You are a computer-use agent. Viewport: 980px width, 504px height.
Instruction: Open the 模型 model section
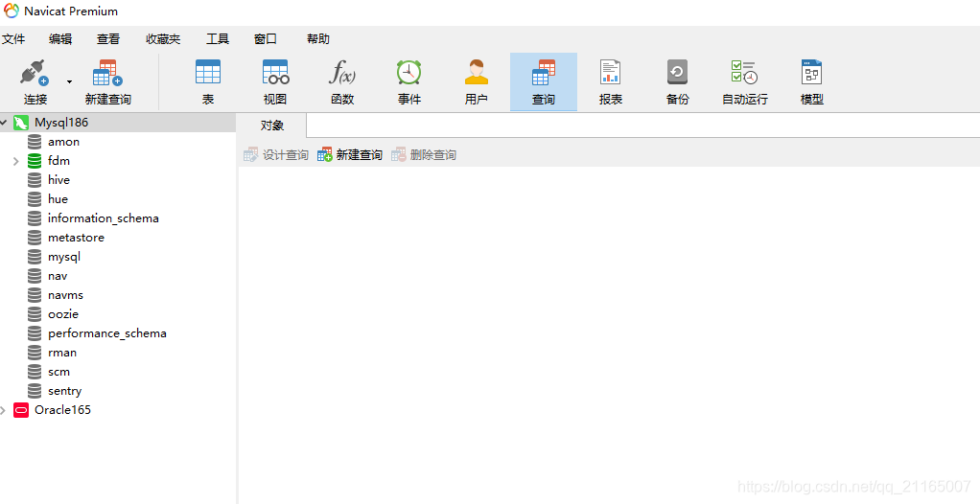[812, 81]
